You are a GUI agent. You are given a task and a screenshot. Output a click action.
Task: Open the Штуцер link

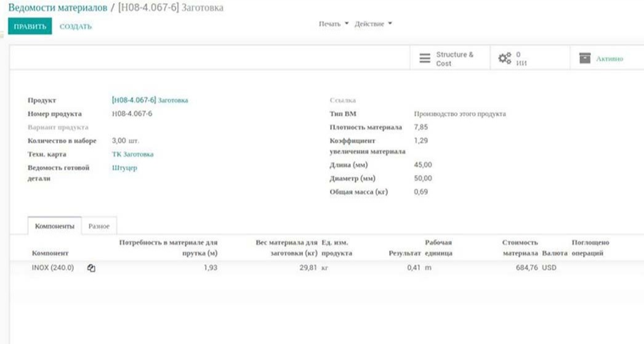pyautogui.click(x=124, y=168)
